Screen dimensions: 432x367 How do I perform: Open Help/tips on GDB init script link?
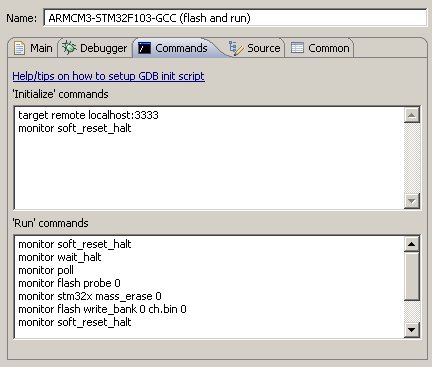pos(108,76)
